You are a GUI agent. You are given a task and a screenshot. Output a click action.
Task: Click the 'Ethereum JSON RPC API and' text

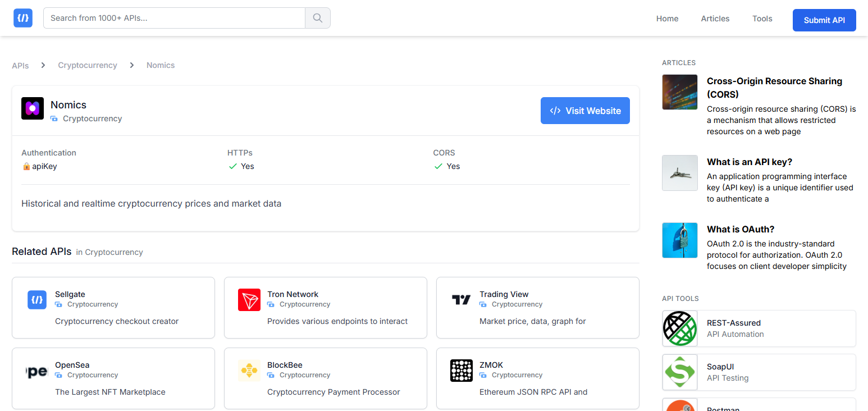[533, 392]
